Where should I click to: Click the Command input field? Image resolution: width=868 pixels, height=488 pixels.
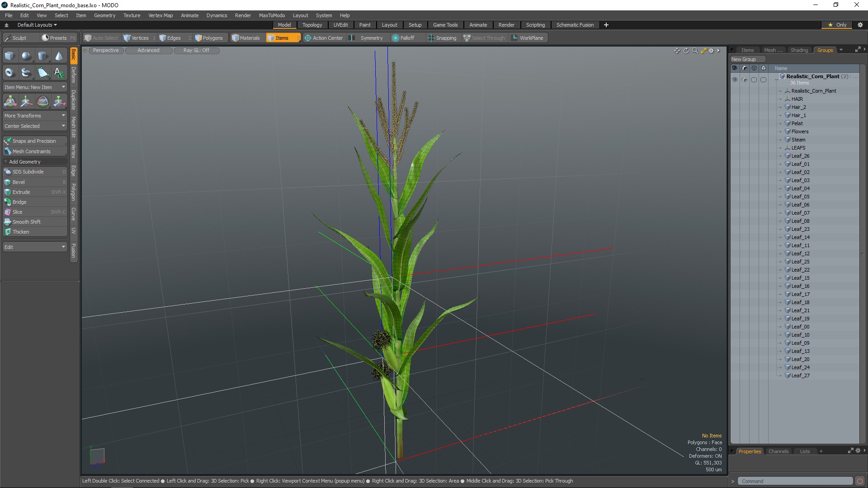tap(795, 481)
